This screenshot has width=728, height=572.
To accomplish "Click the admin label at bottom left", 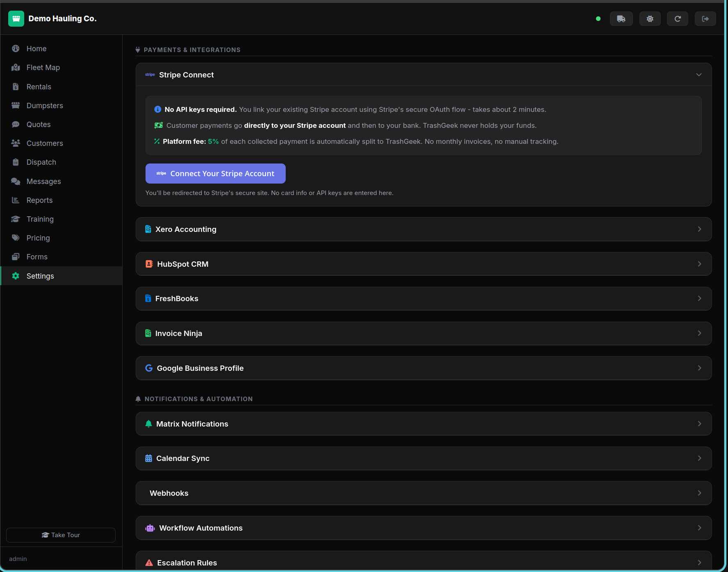I will [18, 558].
